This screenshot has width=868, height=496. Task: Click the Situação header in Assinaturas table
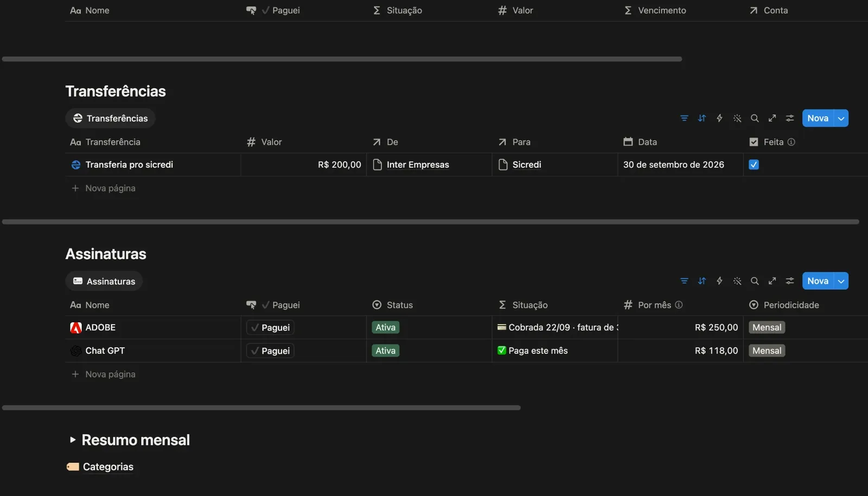tap(554, 305)
